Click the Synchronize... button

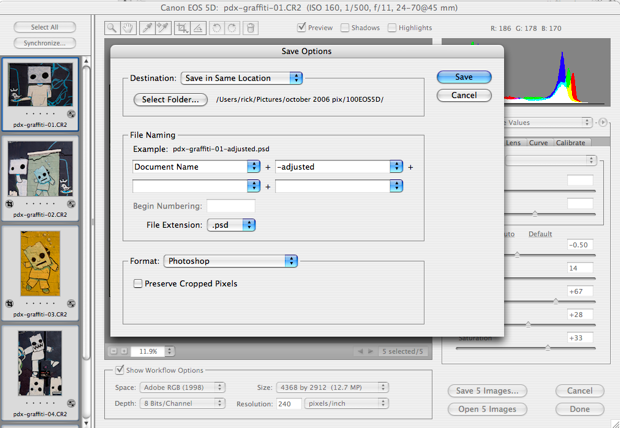[x=45, y=43]
